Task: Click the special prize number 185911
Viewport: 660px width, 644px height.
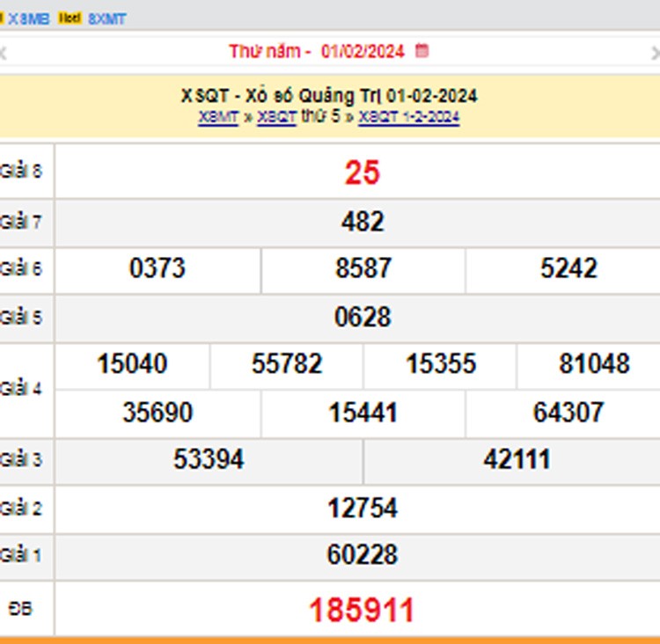Action: coord(362,610)
